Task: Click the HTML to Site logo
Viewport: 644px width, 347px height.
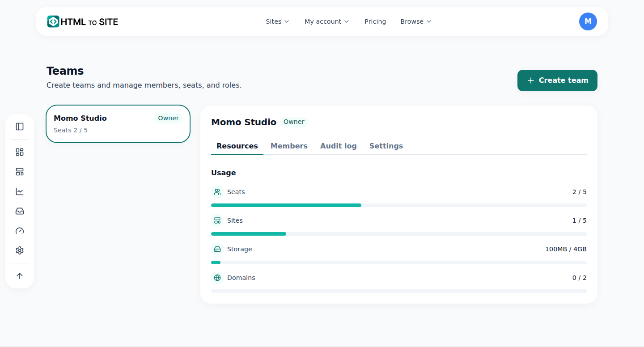Action: pos(83,21)
